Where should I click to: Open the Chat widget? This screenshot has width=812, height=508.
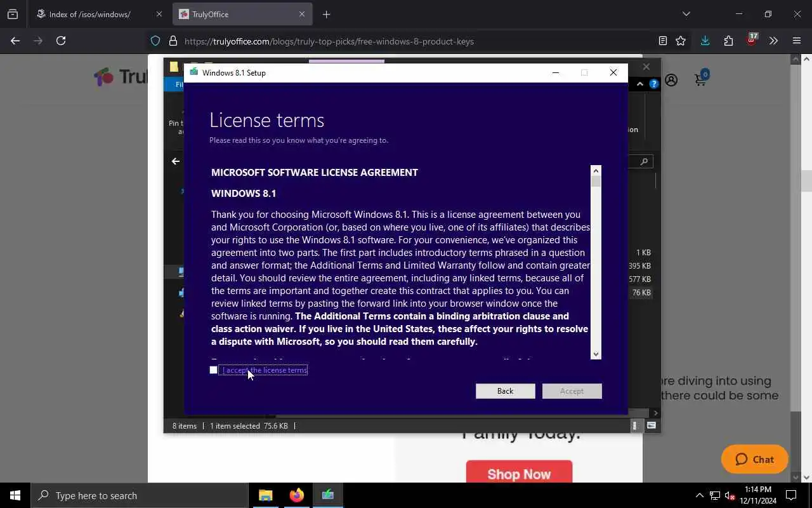[754, 459]
